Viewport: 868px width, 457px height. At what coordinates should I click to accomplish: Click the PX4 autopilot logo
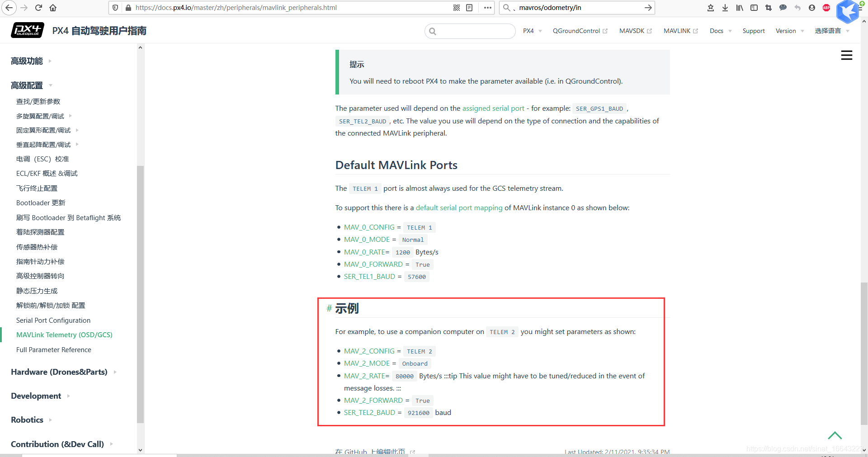click(x=28, y=30)
